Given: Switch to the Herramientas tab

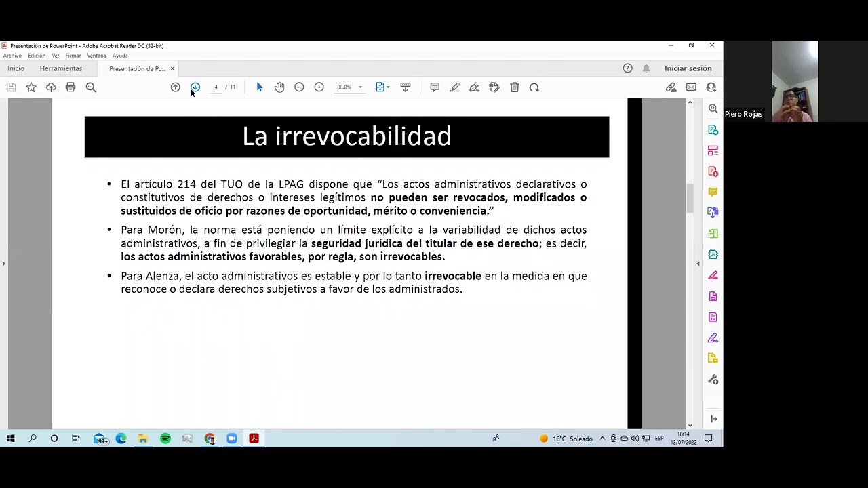Looking at the screenshot, I should [60, 68].
